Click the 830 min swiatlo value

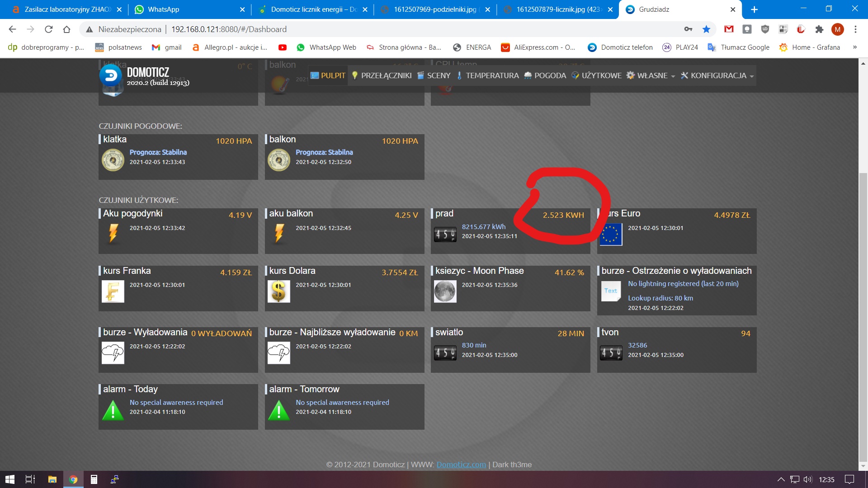point(474,345)
